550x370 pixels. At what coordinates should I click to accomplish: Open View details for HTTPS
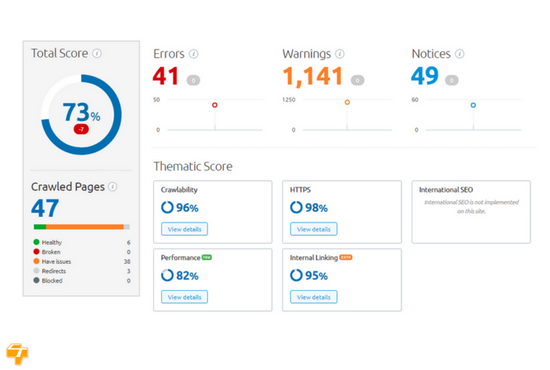click(x=314, y=229)
